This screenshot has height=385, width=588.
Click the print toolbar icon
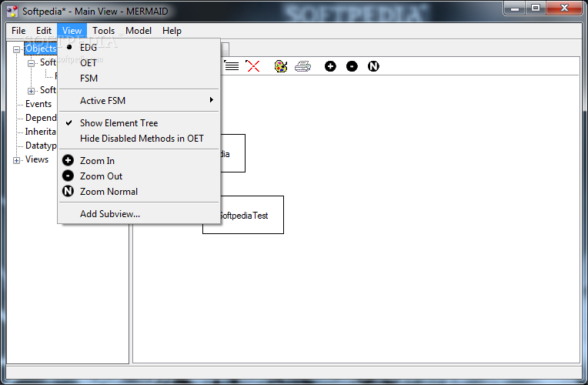click(x=302, y=66)
